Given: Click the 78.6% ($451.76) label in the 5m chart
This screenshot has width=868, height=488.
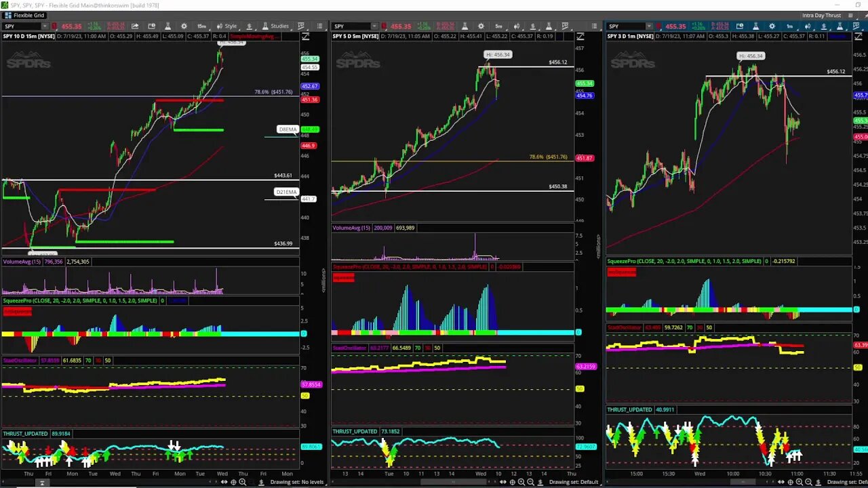Looking at the screenshot, I should pyautogui.click(x=548, y=157).
